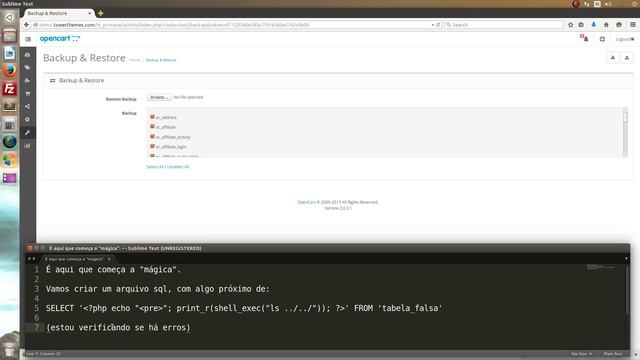Open Ubuntu Dash home button
This screenshot has height=360, width=640.
[9, 18]
